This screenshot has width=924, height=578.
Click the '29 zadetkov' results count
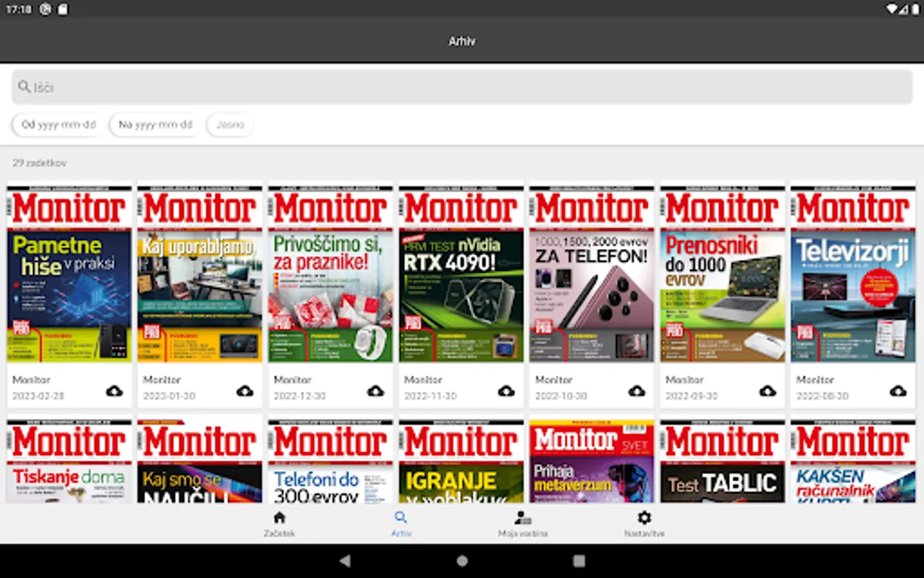coord(40,163)
